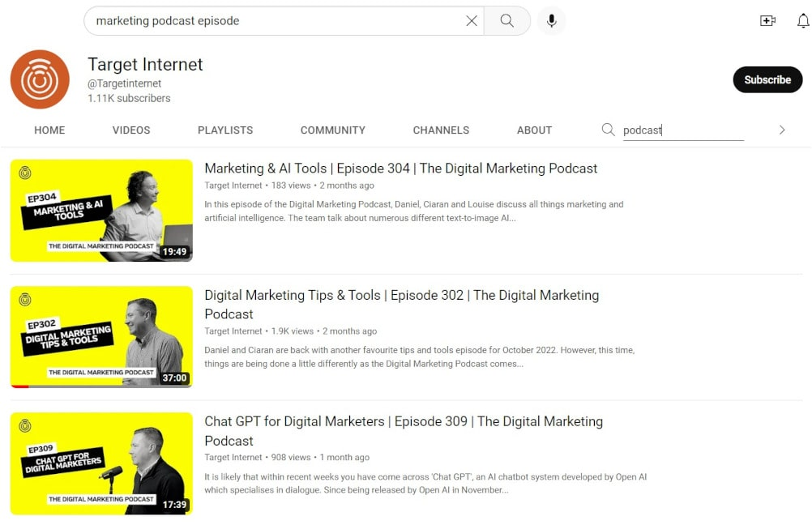Click '908 views' under Episode 309
The height and width of the screenshot is (525, 812).
[291, 457]
